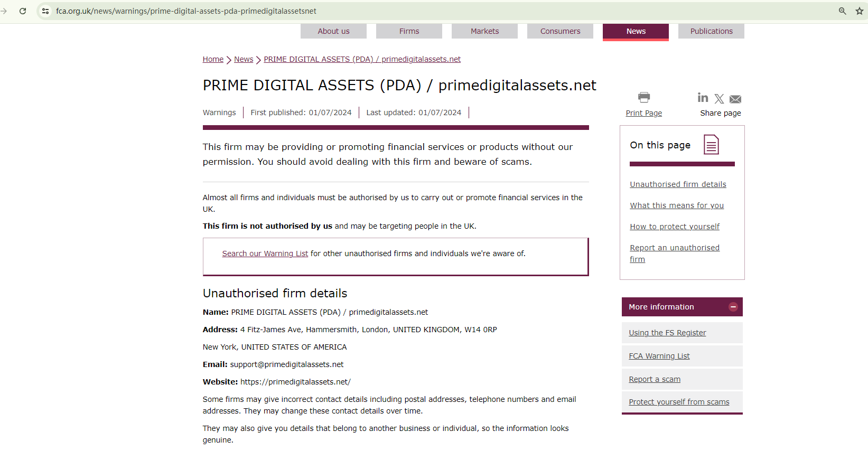Open the Consumers navigation tab
Screen dimensions: 868x460
pos(560,31)
